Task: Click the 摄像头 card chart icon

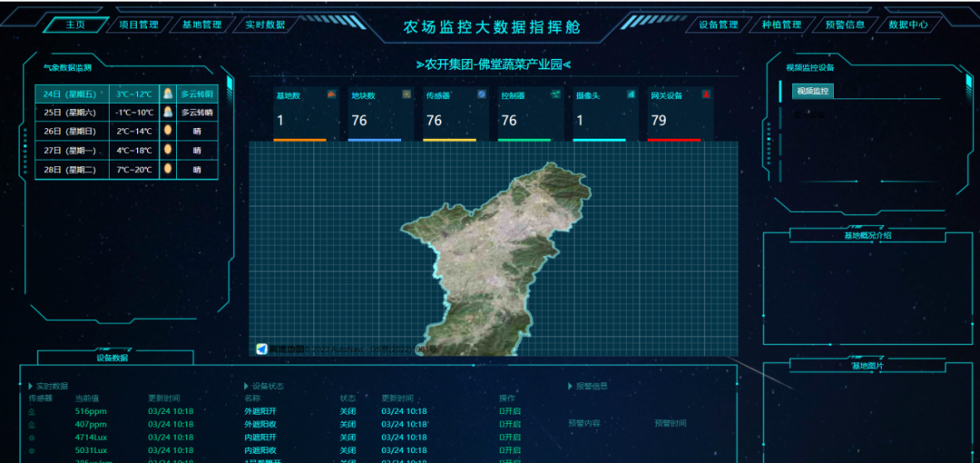Action: (x=632, y=94)
